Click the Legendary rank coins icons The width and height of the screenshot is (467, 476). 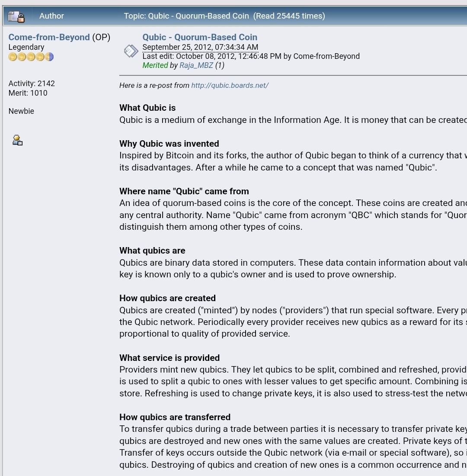pyautogui.click(x=31, y=57)
